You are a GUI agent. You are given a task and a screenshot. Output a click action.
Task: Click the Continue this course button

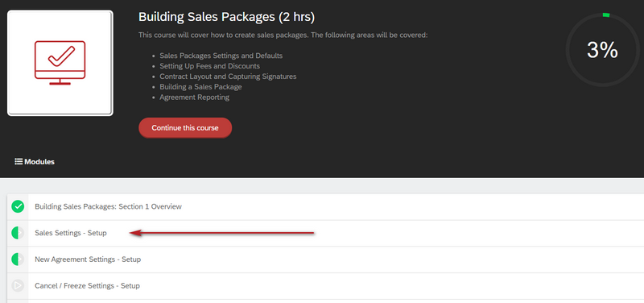[x=185, y=128]
